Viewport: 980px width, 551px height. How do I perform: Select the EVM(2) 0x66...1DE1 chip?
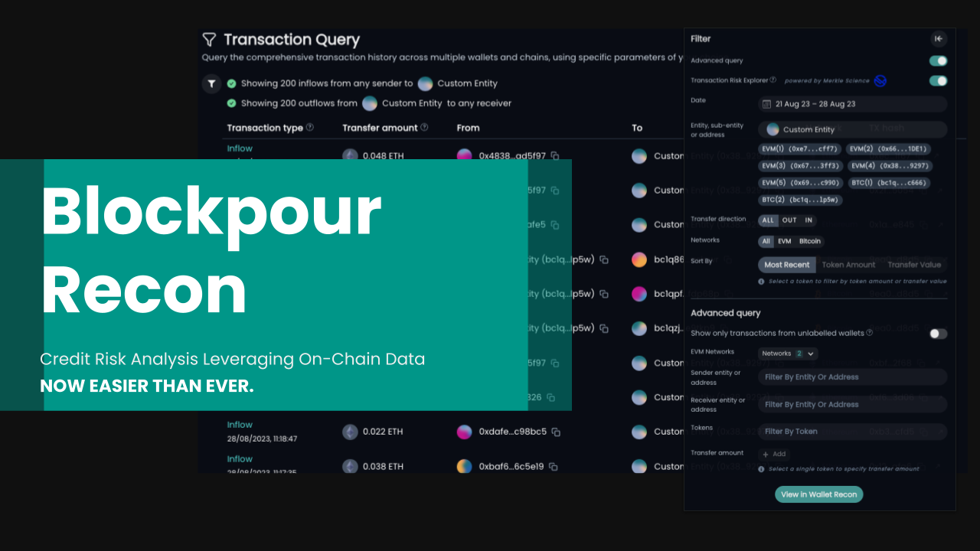coord(889,149)
